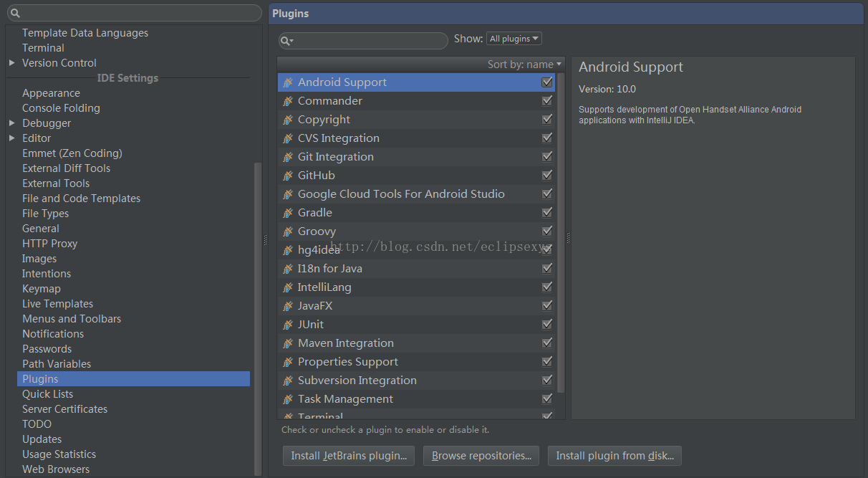Click the Subversion Integration plugin icon
The height and width of the screenshot is (478, 868).
tap(288, 381)
